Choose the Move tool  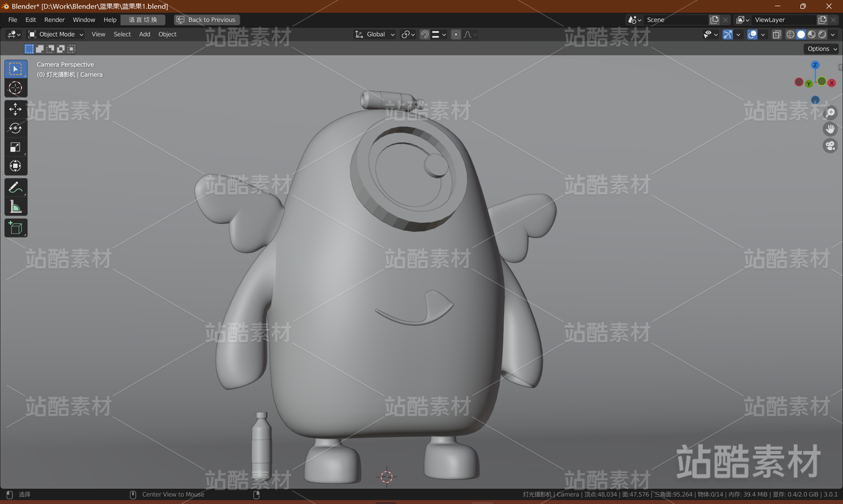coord(16,109)
